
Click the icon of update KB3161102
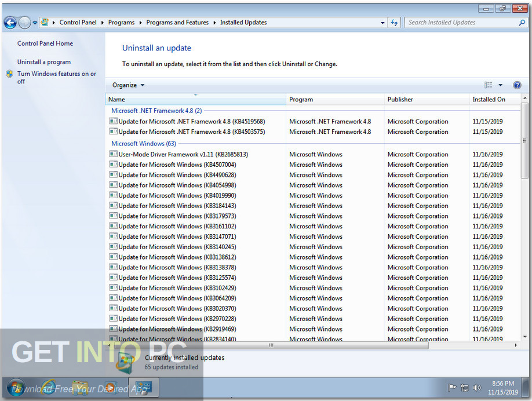coord(114,226)
